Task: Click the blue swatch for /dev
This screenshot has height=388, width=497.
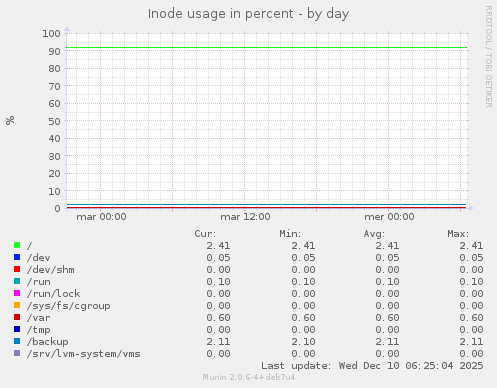Action: (x=17, y=257)
